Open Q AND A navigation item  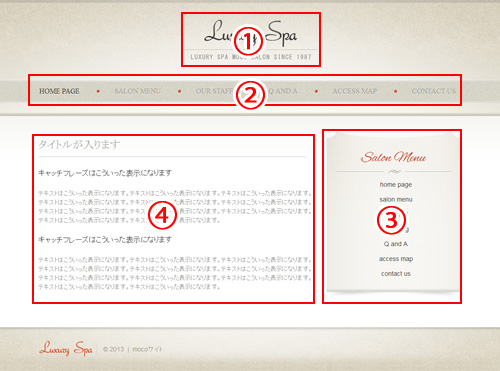(283, 91)
